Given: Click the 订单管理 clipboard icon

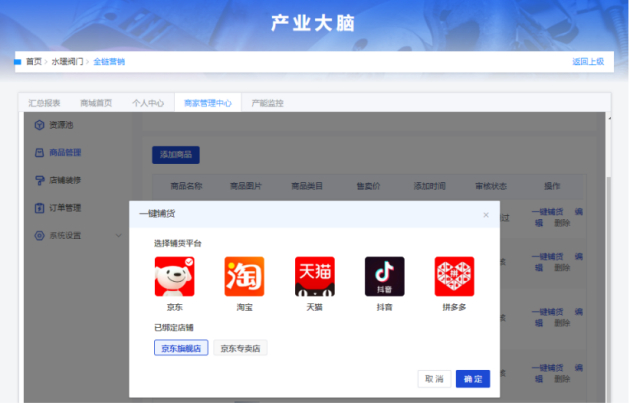Looking at the screenshot, I should (39, 208).
